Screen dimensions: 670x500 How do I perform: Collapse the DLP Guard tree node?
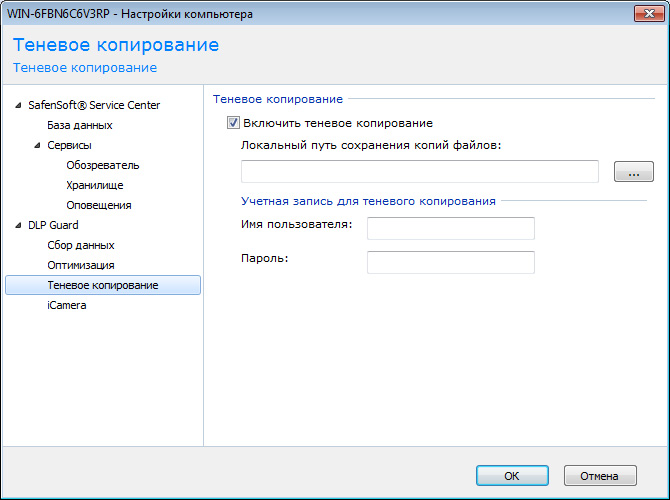pyautogui.click(x=17, y=225)
